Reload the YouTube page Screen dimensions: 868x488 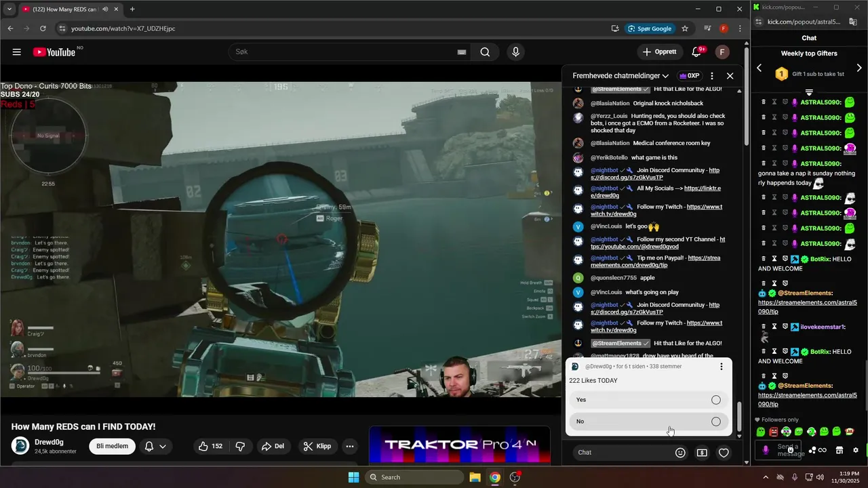click(x=43, y=28)
